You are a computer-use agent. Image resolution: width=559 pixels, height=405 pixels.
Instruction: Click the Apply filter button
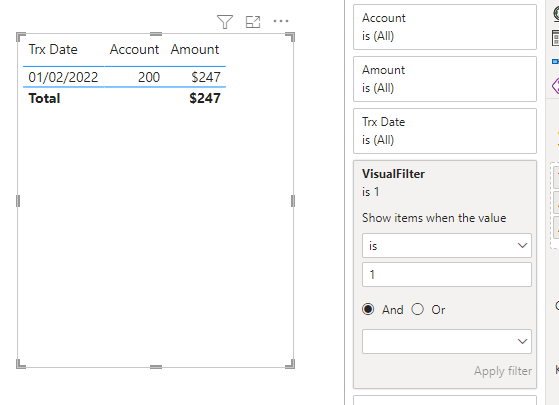[x=503, y=371]
